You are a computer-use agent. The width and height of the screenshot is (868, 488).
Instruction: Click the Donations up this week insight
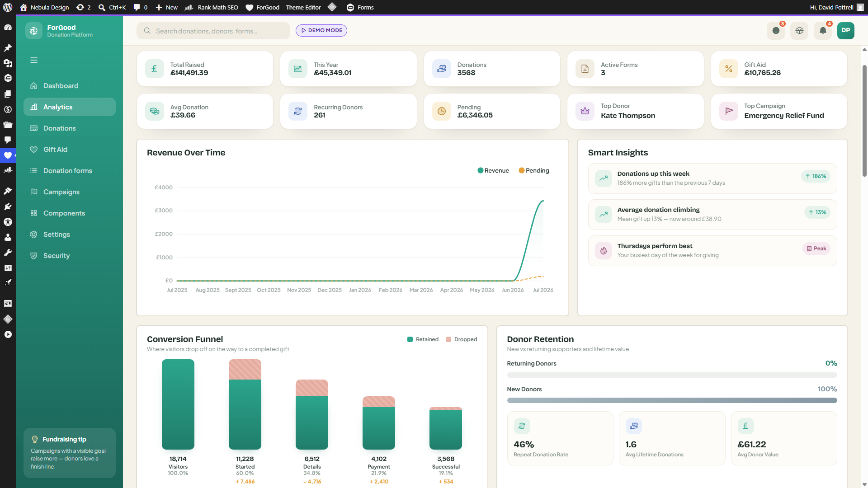(x=712, y=178)
